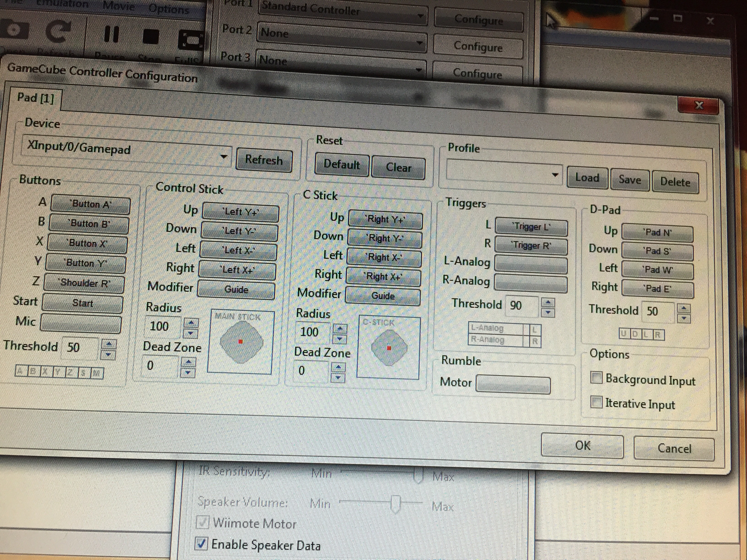Remap Control Stick Right 'Left X+'
This screenshot has width=747, height=560.
coord(237,270)
